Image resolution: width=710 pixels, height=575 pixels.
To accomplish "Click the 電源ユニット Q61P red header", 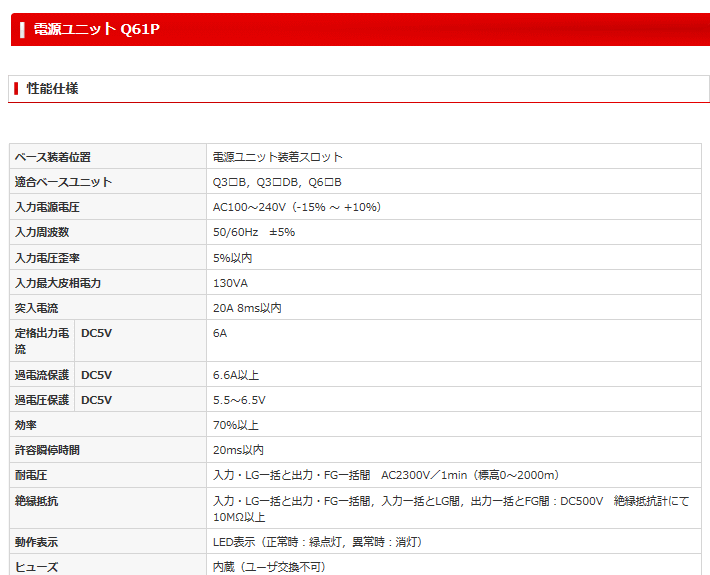I will [360, 29].
